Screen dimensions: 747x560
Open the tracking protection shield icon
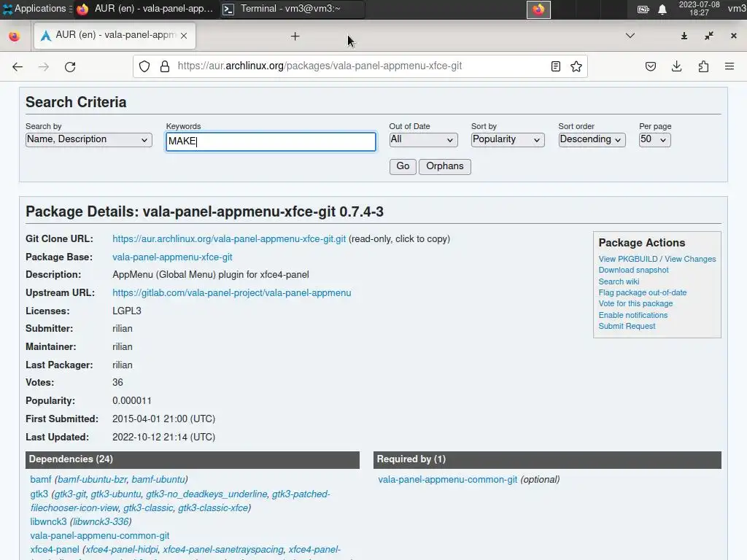[144, 66]
